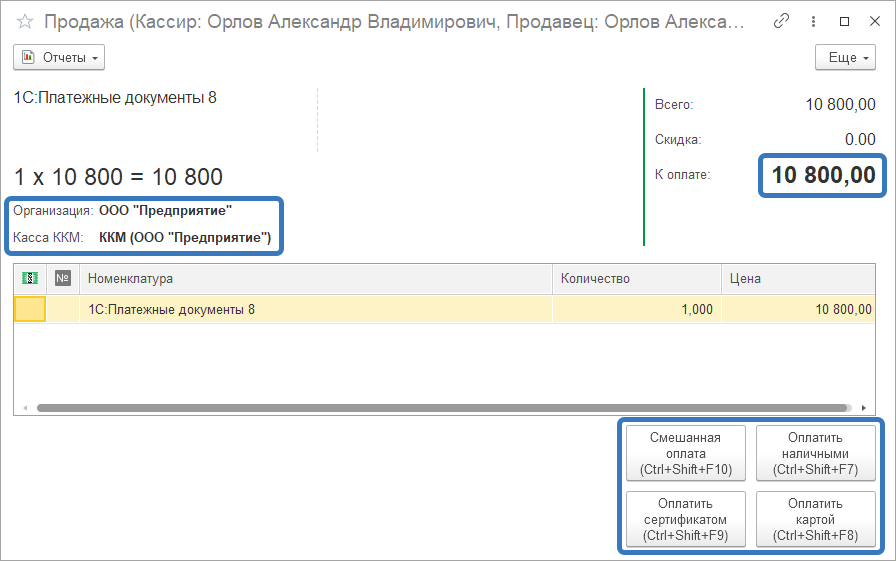Click the horizontal scrollbar of the table
Viewport: 896px width, 561px height.
click(442, 408)
